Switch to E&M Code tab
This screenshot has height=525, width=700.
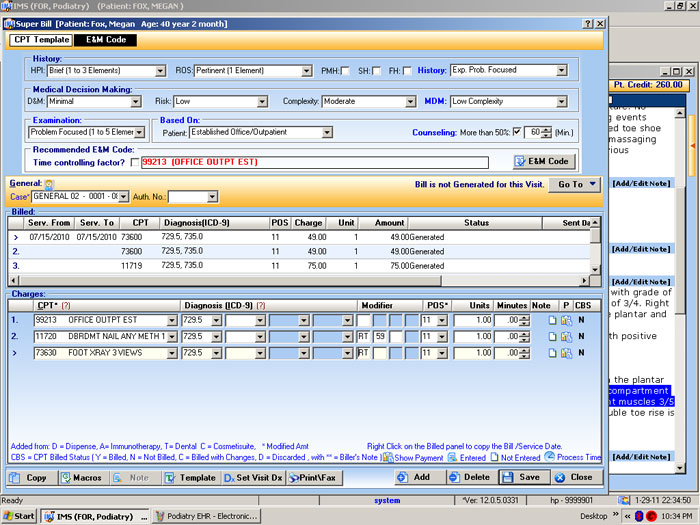point(106,40)
